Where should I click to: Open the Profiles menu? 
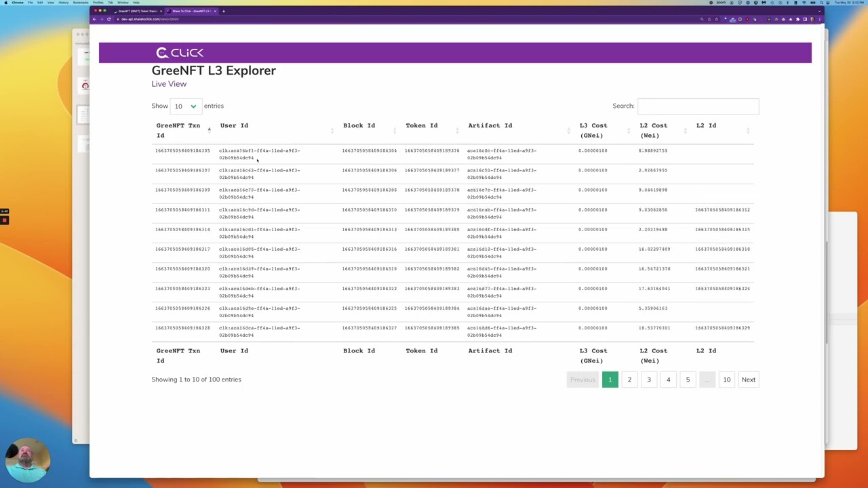(x=98, y=3)
